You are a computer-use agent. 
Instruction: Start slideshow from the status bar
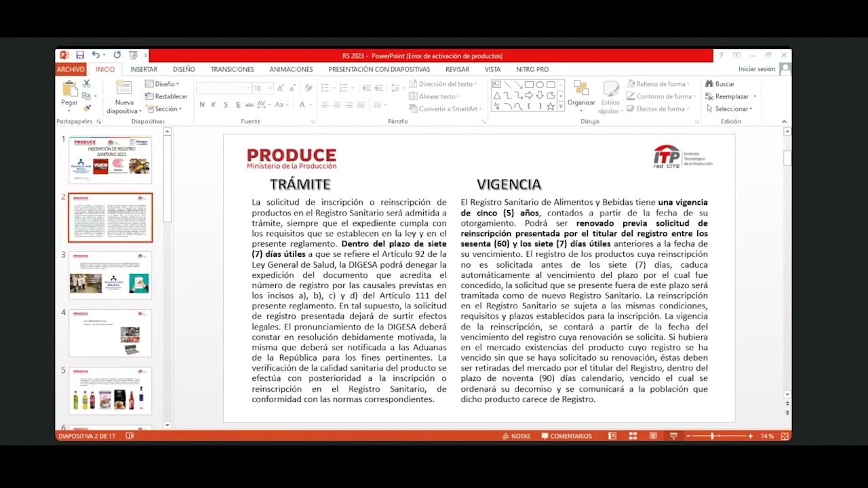pos(673,436)
